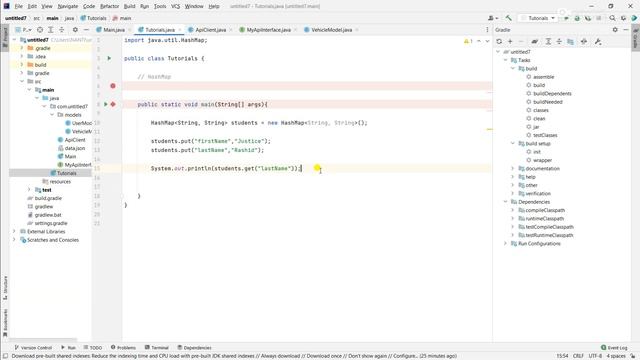Run with coverage icon in top toolbar
Image resolution: width=640 pixels, height=360 pixels.
click(588, 18)
